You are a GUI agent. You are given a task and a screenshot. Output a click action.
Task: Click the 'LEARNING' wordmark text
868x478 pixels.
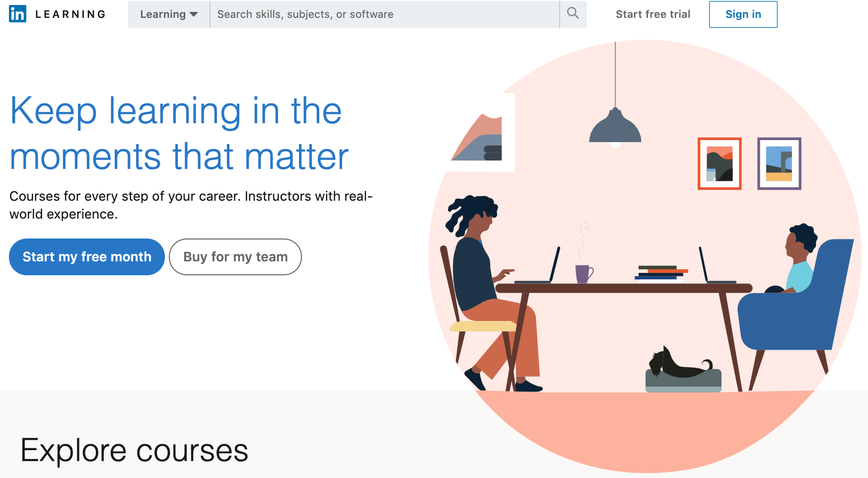point(71,14)
